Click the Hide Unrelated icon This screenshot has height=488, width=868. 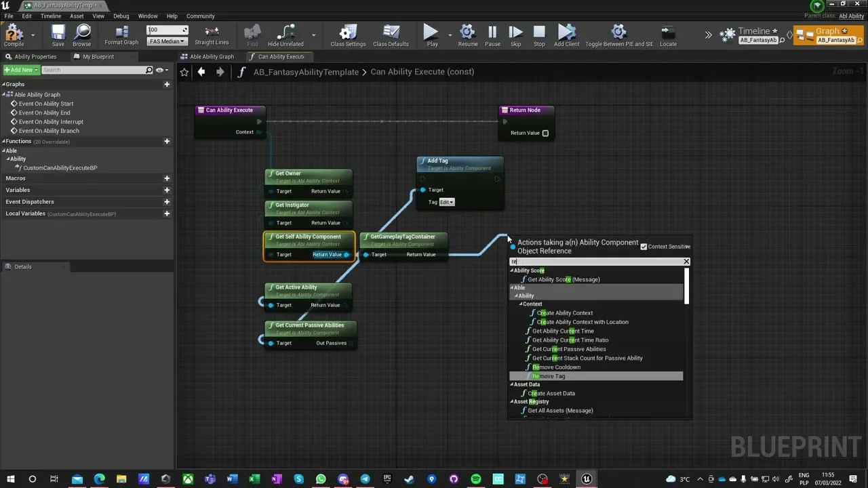pyautogui.click(x=285, y=34)
